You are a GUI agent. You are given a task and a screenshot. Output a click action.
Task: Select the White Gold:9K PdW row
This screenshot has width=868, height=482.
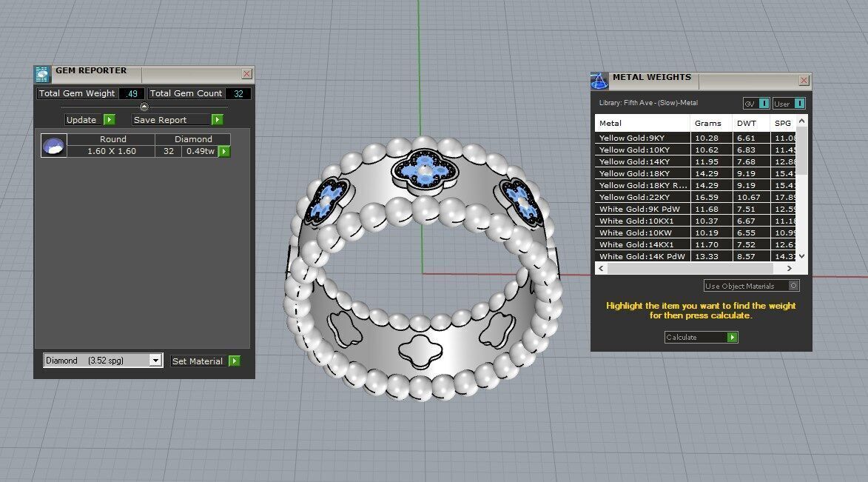coord(696,209)
